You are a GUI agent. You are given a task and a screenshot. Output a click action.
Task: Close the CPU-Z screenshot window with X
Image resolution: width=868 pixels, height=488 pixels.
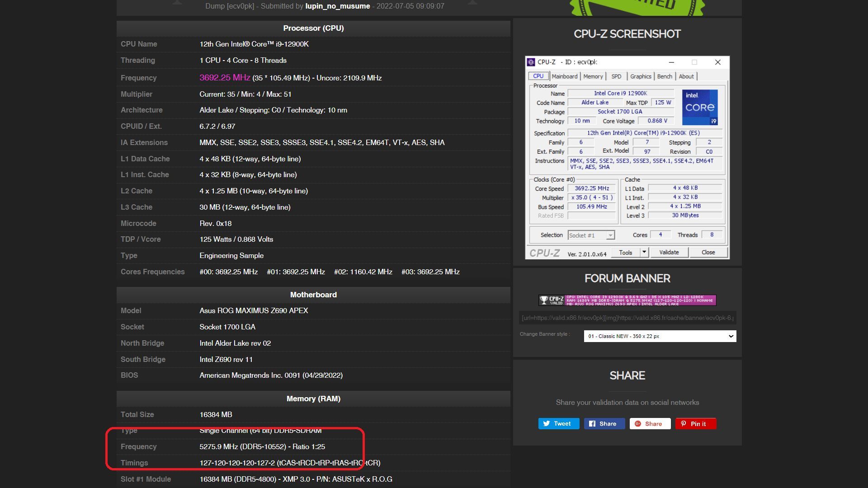[x=717, y=62]
